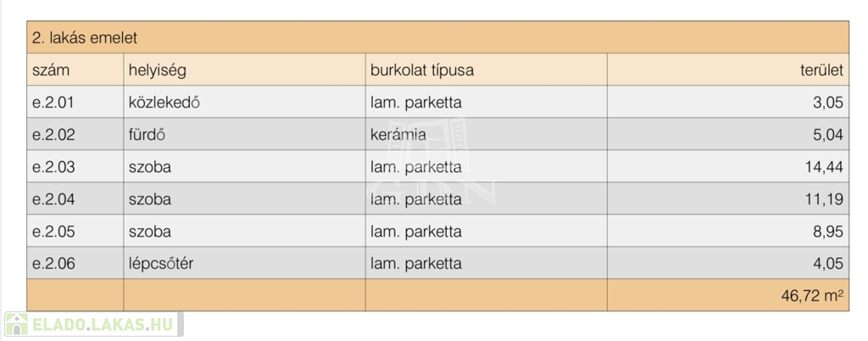Click the 14,44 area value
The image size is (868, 341).
tap(823, 167)
